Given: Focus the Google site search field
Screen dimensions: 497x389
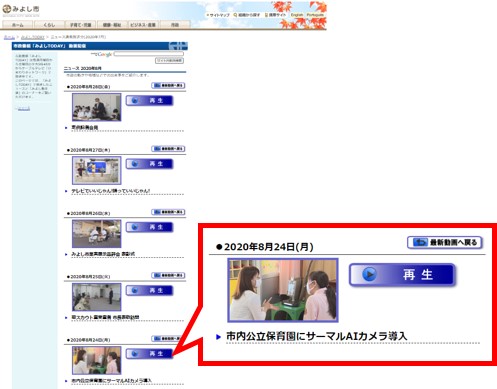Looking at the screenshot, I should pyautogui.click(x=149, y=54).
